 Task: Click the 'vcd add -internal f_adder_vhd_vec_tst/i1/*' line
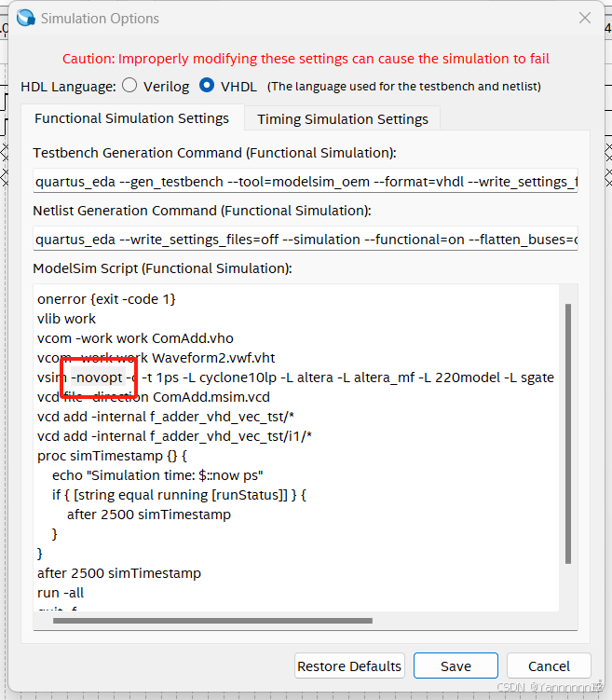174,436
